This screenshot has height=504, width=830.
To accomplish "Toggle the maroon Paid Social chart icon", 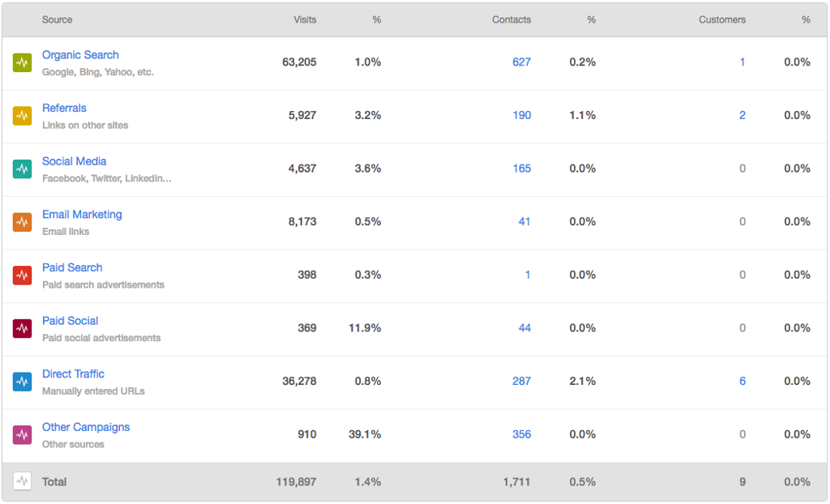I will (x=23, y=328).
